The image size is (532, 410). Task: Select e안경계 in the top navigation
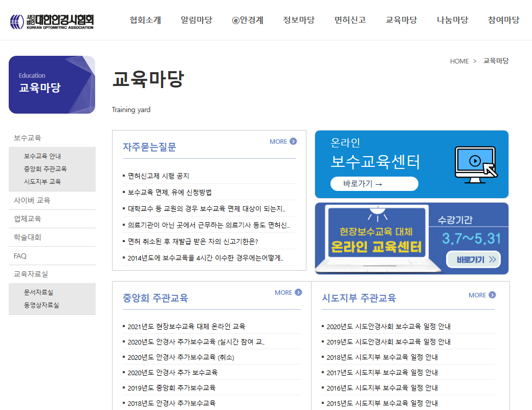(x=248, y=19)
